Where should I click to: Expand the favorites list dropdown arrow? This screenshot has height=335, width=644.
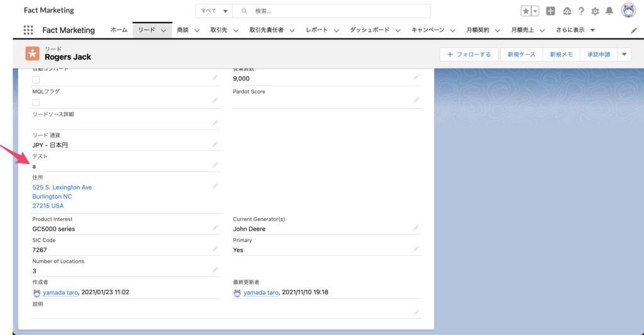pos(535,11)
